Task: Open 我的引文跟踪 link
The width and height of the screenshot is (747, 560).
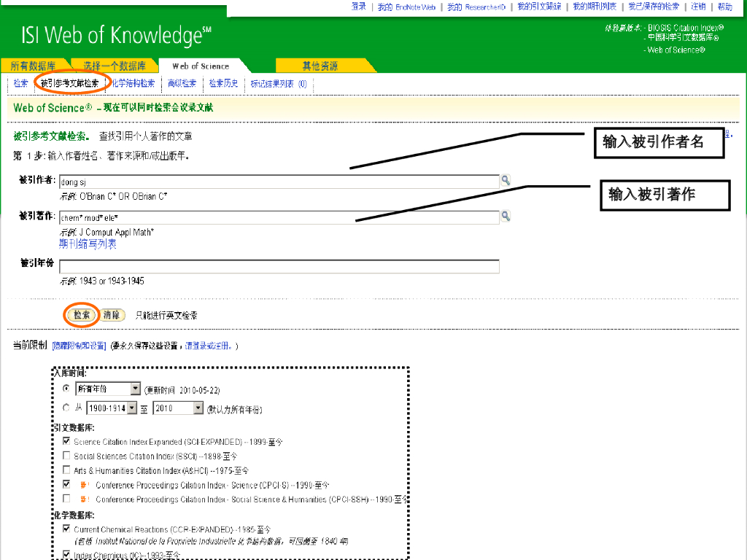Action: coord(539,7)
